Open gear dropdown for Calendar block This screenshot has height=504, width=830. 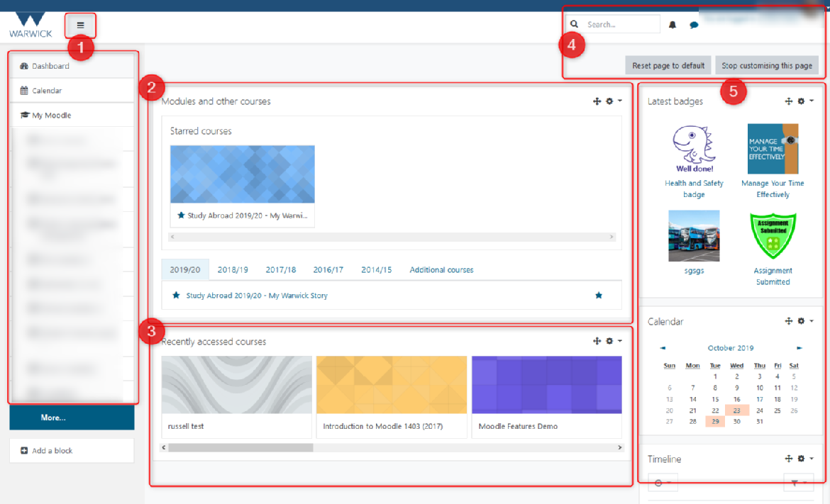[804, 321]
